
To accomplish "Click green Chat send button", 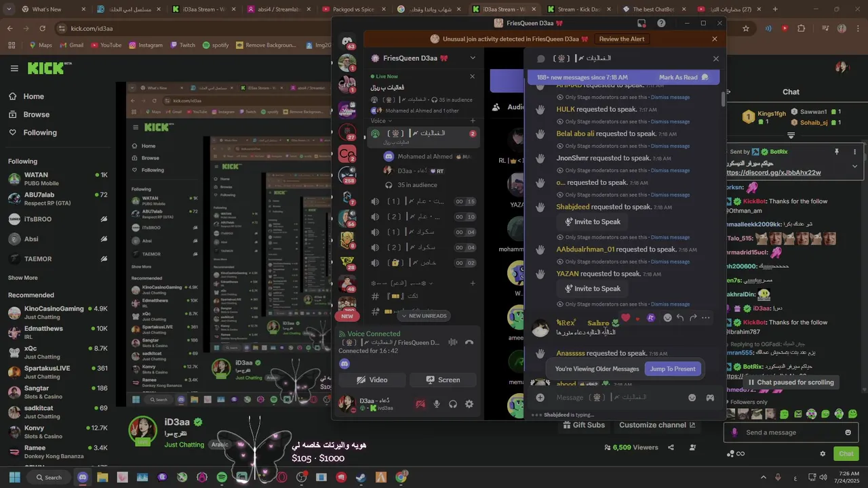I will pos(846,453).
